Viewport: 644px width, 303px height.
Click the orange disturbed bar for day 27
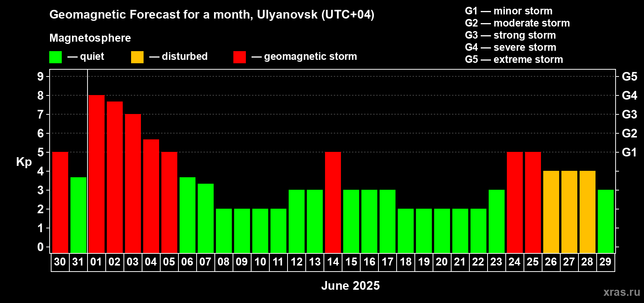569,212
